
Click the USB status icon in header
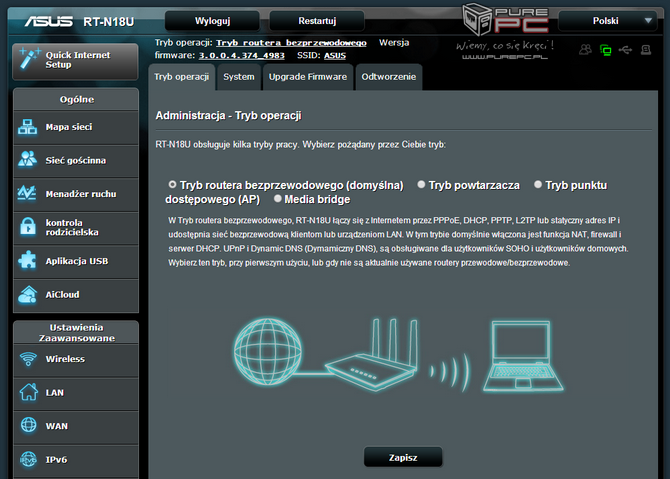[x=625, y=50]
